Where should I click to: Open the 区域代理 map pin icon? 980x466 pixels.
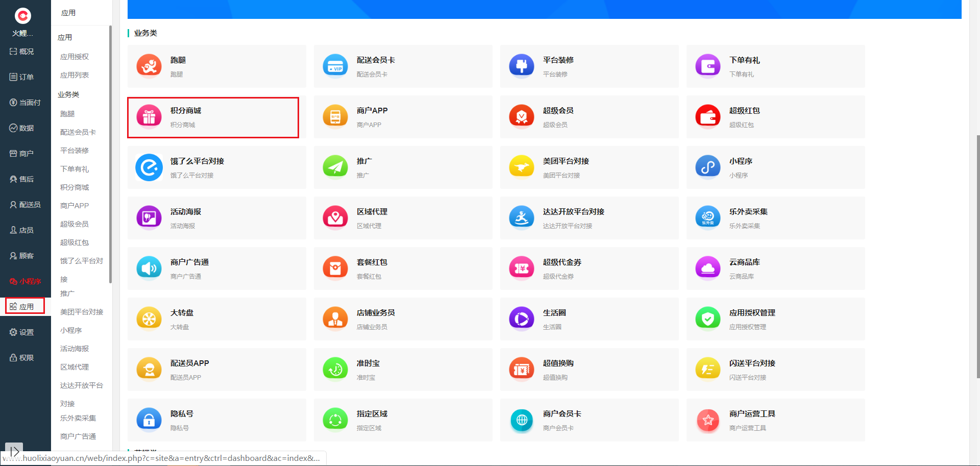(335, 218)
